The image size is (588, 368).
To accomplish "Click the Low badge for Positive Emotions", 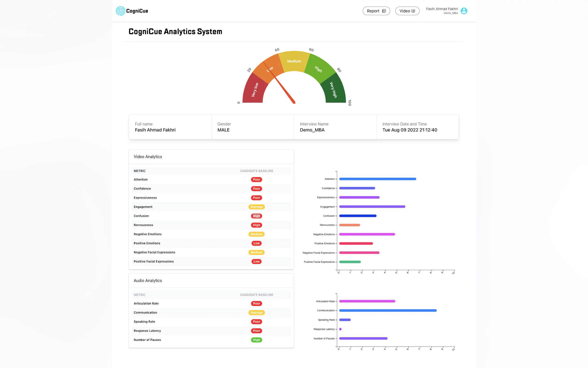I will pyautogui.click(x=256, y=243).
